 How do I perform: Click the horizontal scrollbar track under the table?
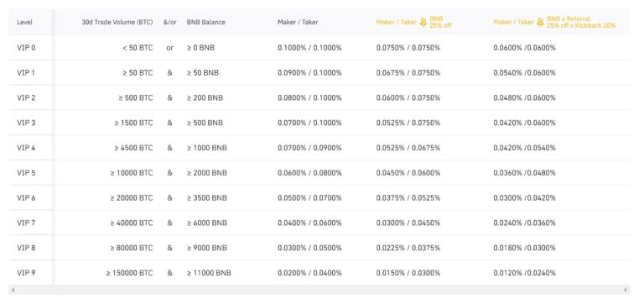point(319,290)
